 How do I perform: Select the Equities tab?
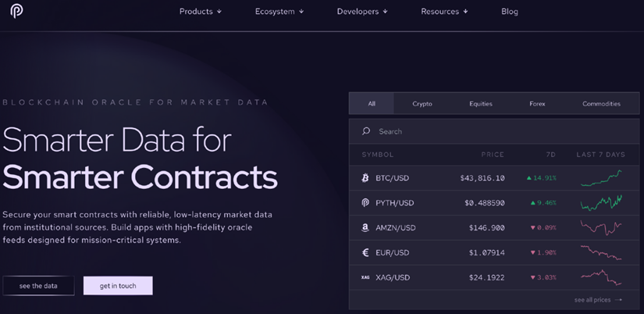(481, 104)
